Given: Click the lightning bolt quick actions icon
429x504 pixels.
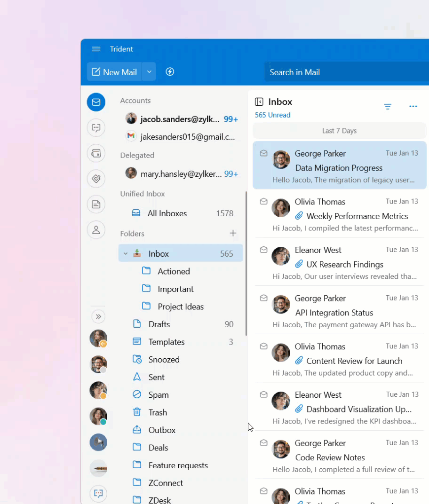Looking at the screenshot, I should pyautogui.click(x=170, y=71).
